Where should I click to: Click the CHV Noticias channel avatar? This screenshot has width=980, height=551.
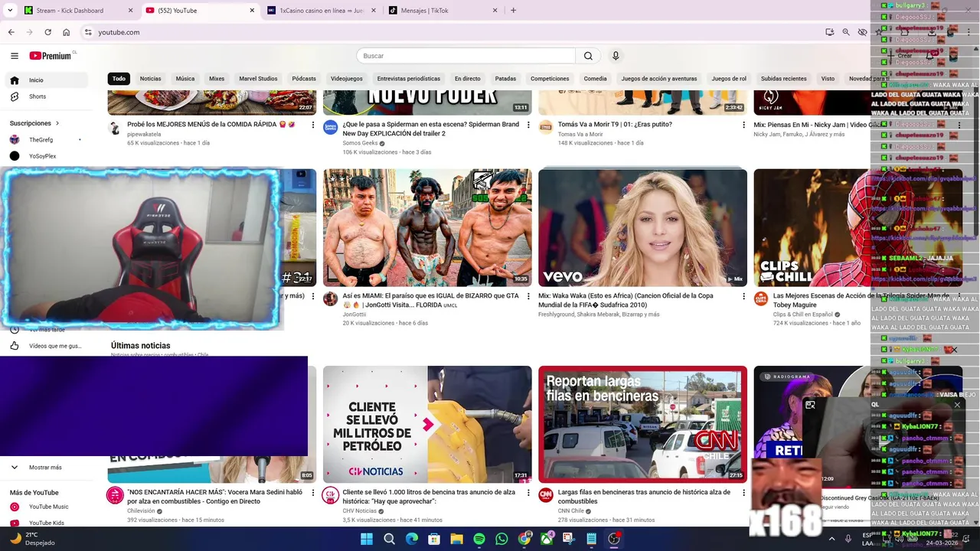click(x=330, y=495)
